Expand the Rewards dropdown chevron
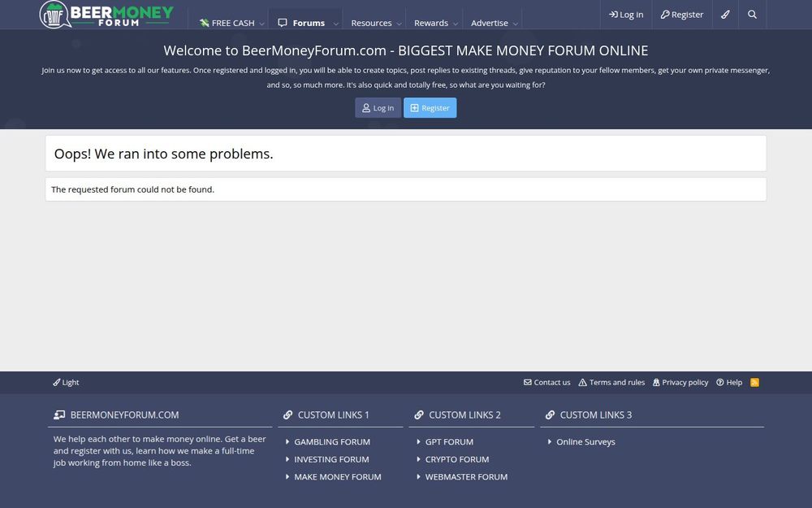 tap(456, 24)
